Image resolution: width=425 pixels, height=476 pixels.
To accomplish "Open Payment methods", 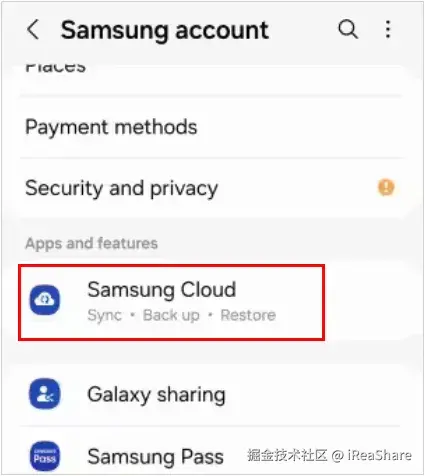I will tap(211, 127).
